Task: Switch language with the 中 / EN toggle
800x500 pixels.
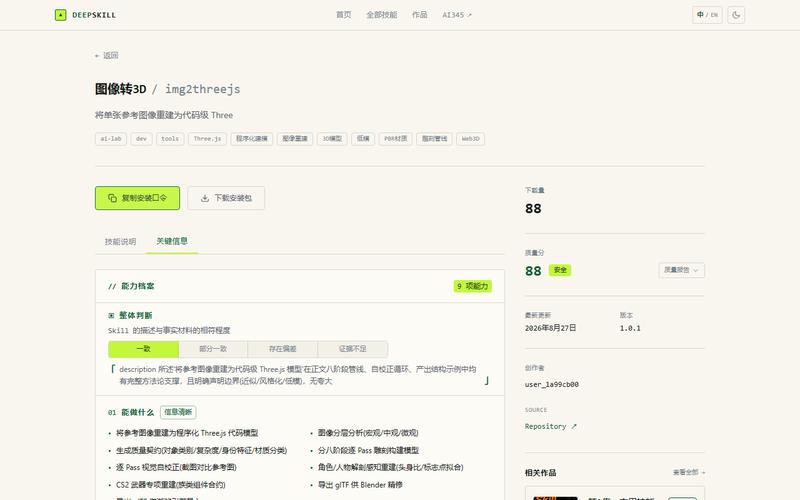Action: pyautogui.click(x=707, y=15)
